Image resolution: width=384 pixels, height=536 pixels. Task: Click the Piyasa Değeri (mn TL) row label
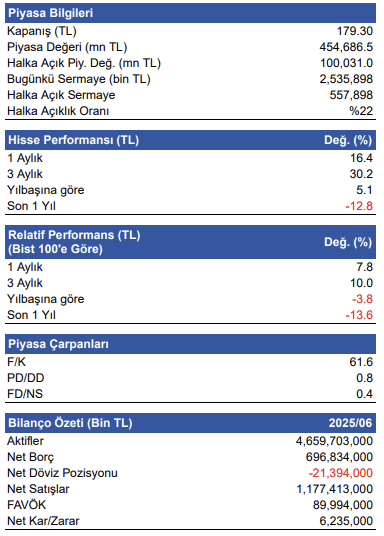(67, 47)
